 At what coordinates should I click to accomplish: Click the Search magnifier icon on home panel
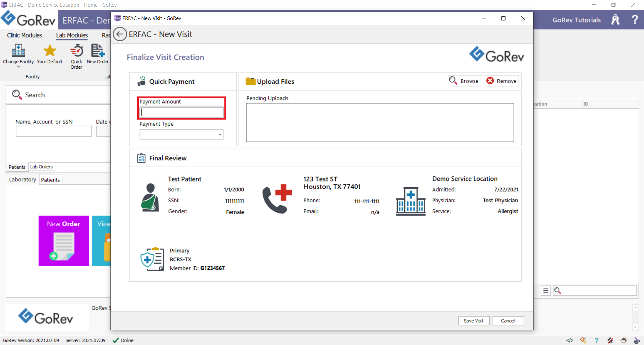click(17, 94)
